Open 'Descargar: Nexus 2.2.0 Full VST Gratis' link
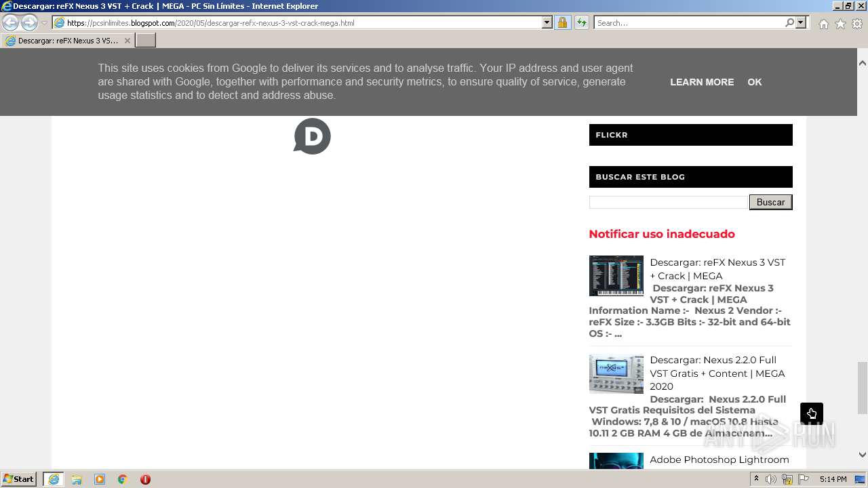868x488 pixels. point(717,373)
